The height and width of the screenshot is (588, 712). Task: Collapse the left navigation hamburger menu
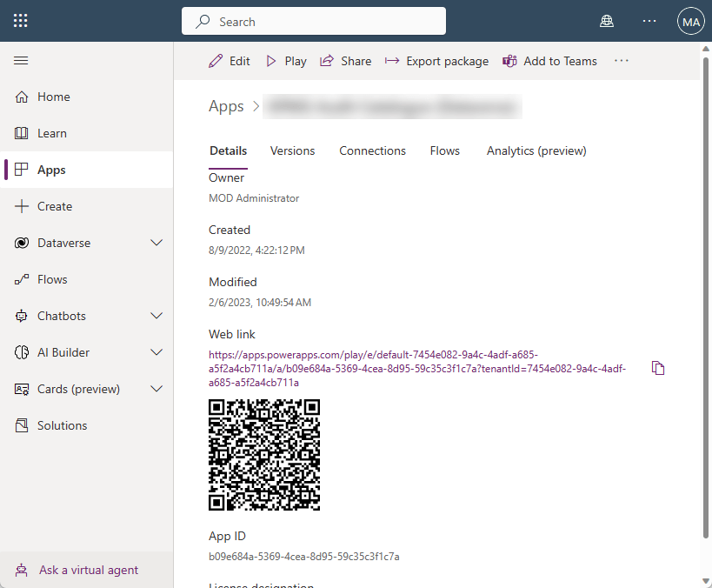(21, 60)
